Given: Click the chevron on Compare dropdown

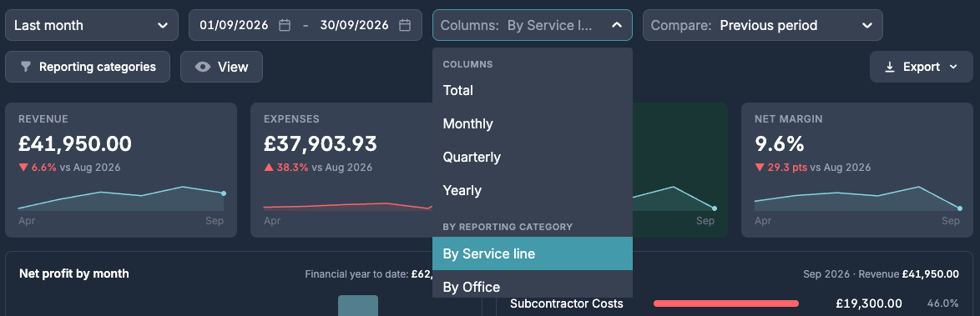Looking at the screenshot, I should pos(866,26).
